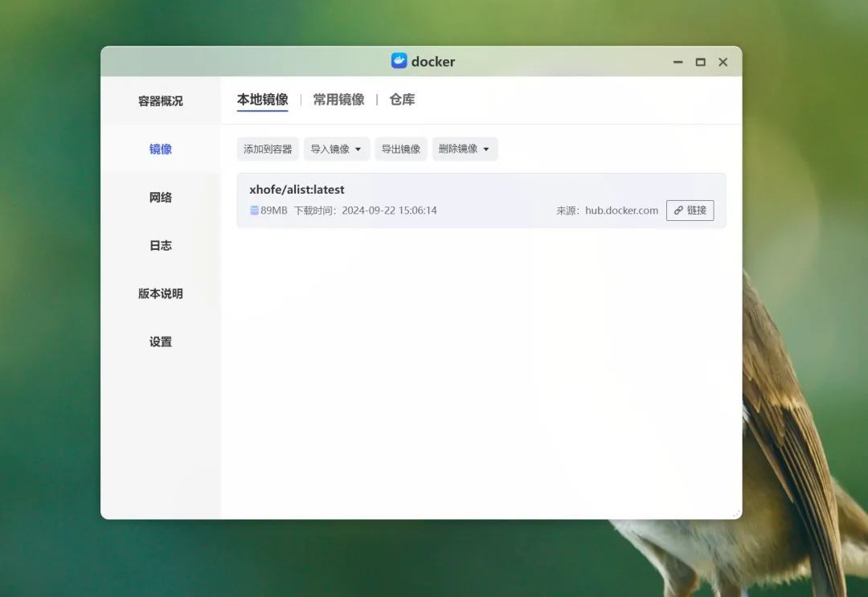Expand the 删除镜像 dropdown

click(x=465, y=149)
